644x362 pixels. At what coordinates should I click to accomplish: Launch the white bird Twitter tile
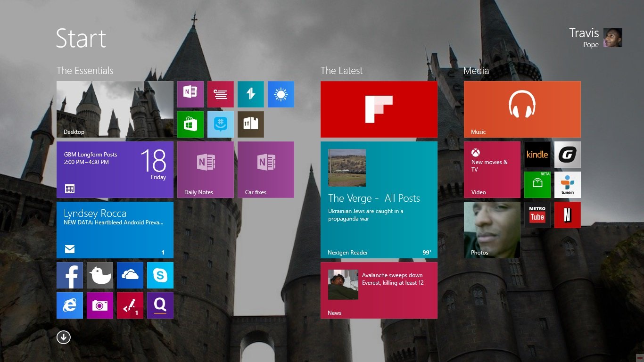pos(100,275)
